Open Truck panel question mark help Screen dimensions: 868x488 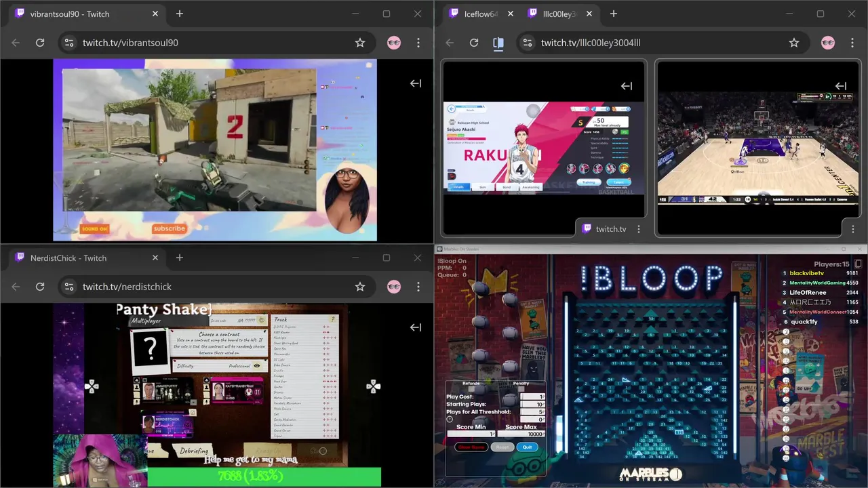click(332, 319)
